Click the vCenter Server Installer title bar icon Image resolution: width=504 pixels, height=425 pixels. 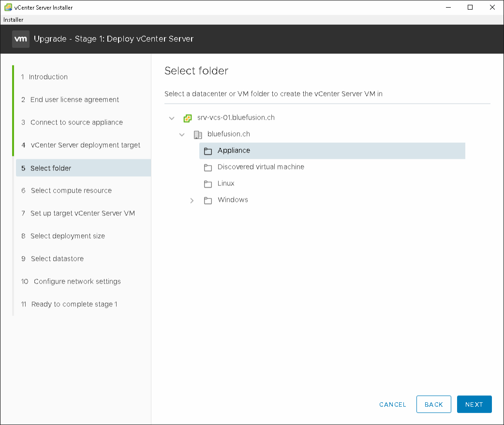(8, 7)
